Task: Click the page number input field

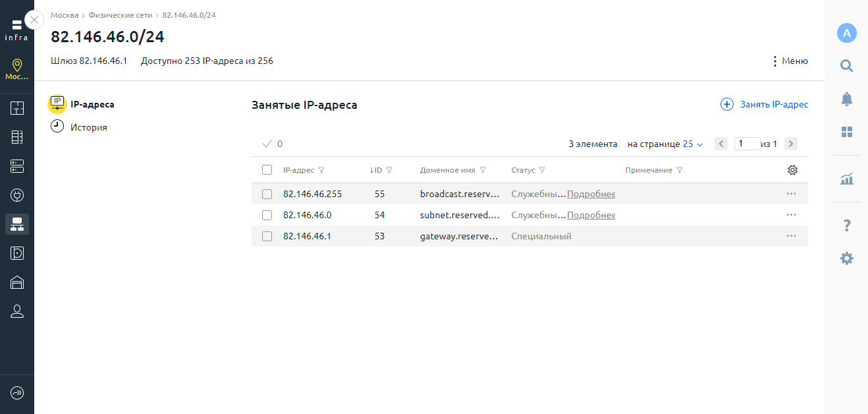Action: [746, 144]
